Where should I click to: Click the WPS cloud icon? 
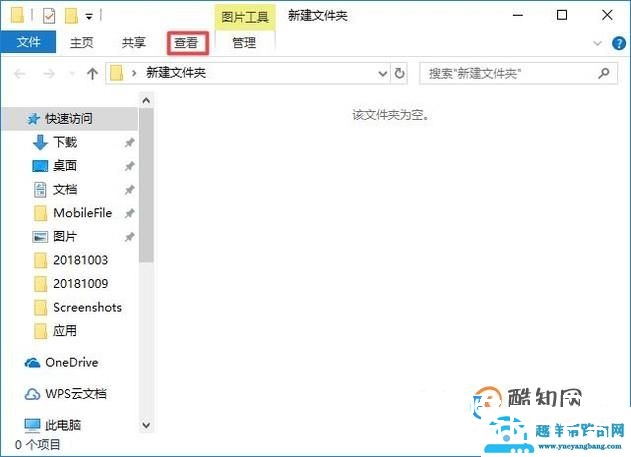click(32, 394)
